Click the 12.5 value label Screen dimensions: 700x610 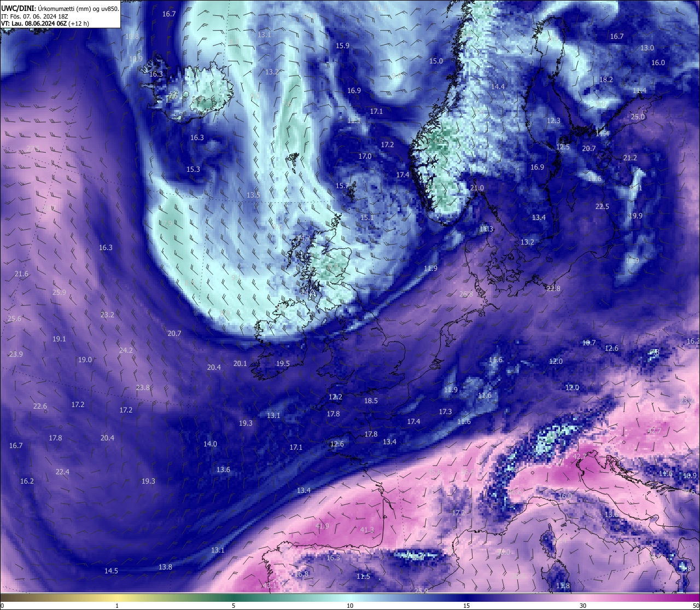click(563, 147)
